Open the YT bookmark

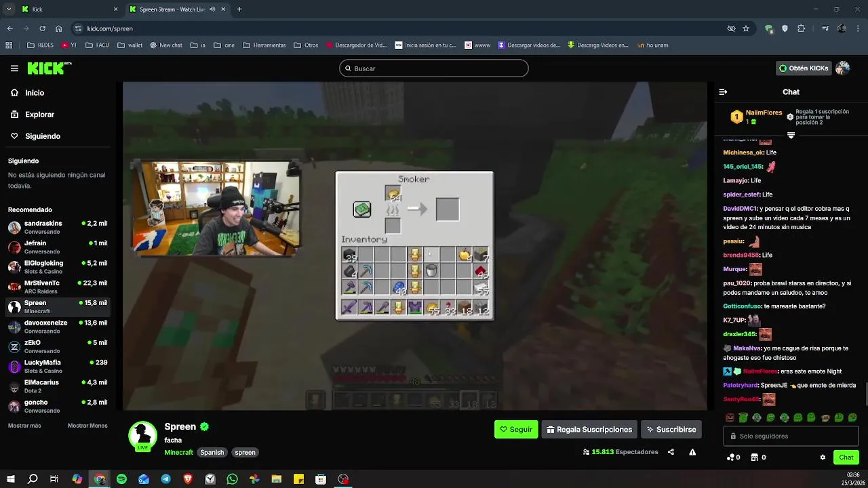click(69, 45)
